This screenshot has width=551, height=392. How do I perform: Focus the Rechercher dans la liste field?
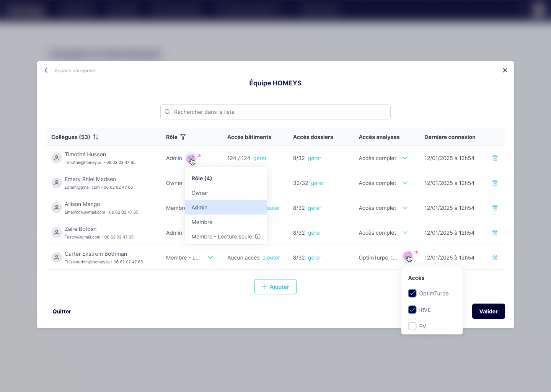click(x=275, y=112)
